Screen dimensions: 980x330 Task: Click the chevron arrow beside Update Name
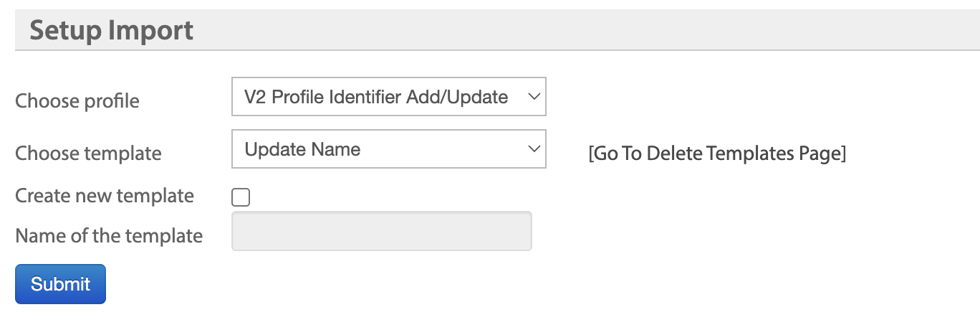pos(533,149)
